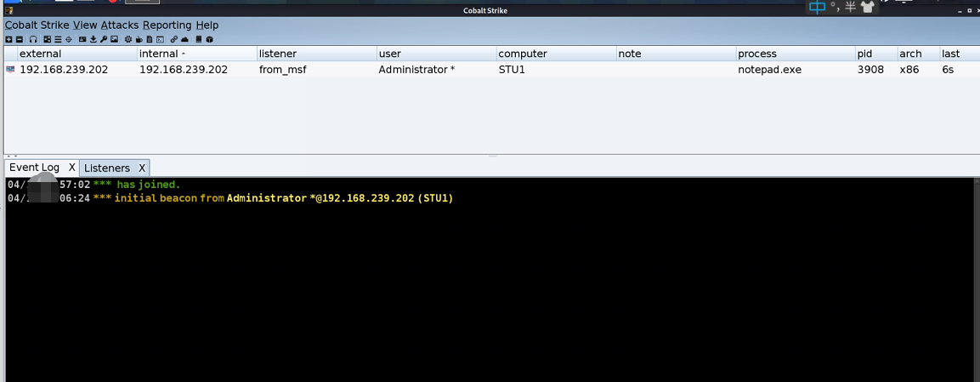Image resolution: width=980 pixels, height=382 pixels.
Task: Open the Help menu
Action: (207, 25)
